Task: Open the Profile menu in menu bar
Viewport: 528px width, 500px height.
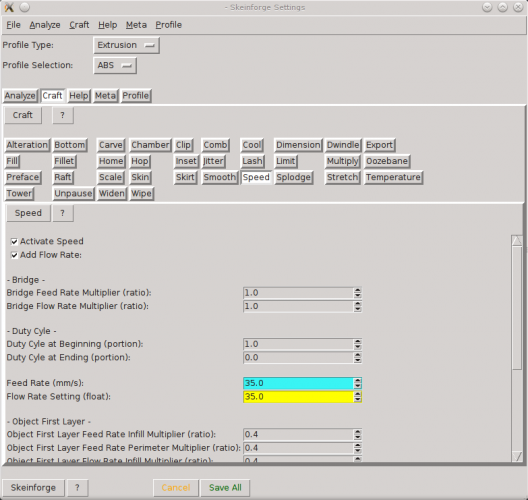Action: coord(168,25)
